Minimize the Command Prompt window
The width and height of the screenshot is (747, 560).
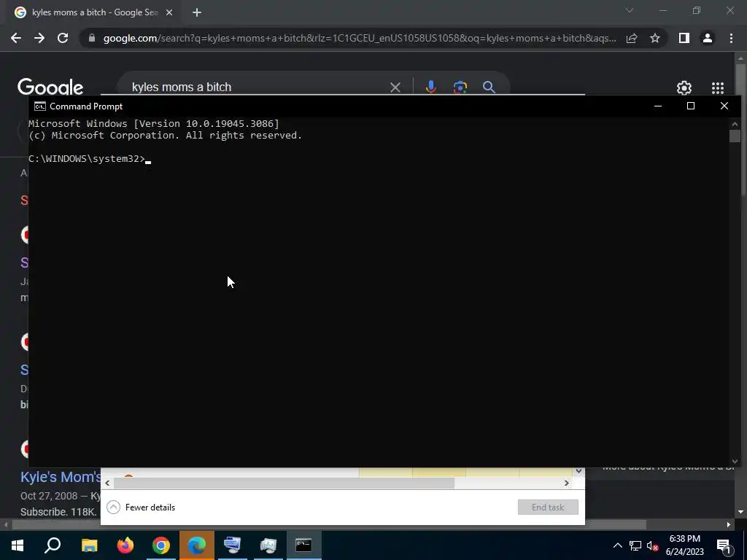tap(658, 106)
